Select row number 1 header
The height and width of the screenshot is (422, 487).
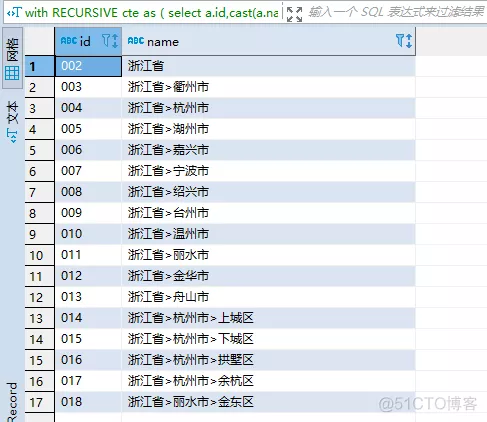[x=40, y=66]
